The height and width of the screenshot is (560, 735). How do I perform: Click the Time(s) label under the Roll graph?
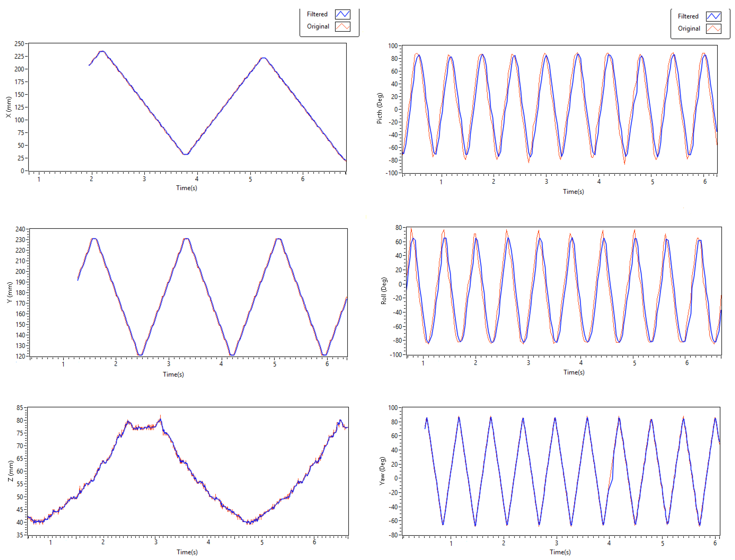[574, 372]
